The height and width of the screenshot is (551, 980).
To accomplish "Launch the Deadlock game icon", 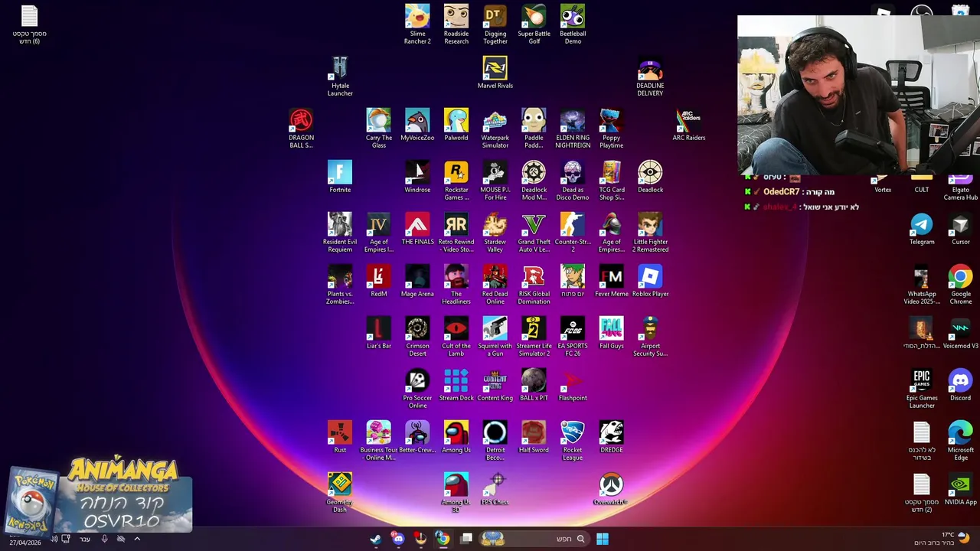I will click(x=650, y=177).
